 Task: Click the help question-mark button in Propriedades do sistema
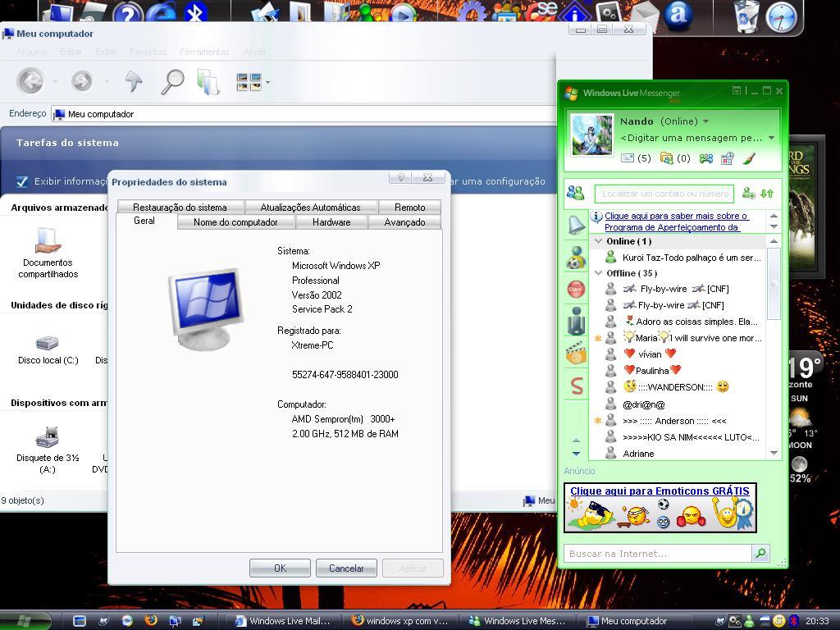[x=400, y=177]
